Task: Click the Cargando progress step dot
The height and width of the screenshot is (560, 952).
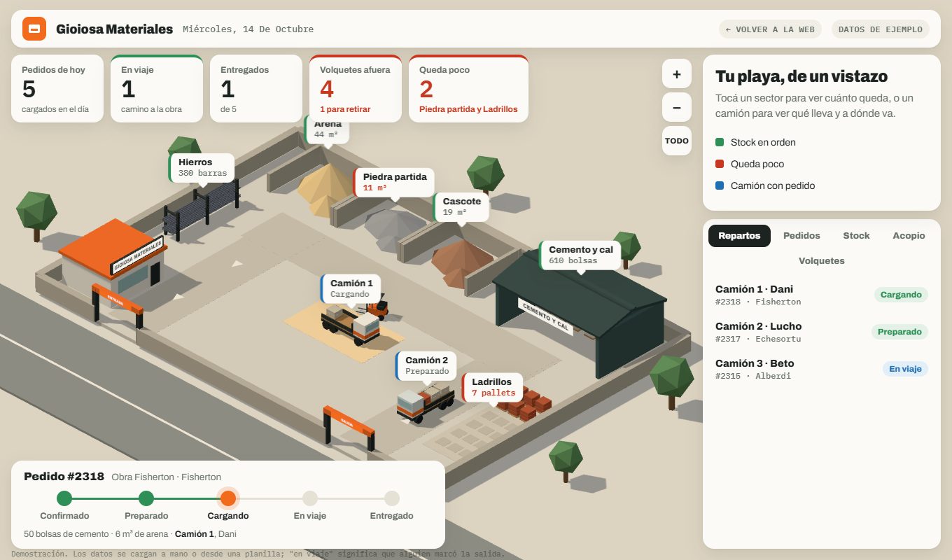Action: 228,498
